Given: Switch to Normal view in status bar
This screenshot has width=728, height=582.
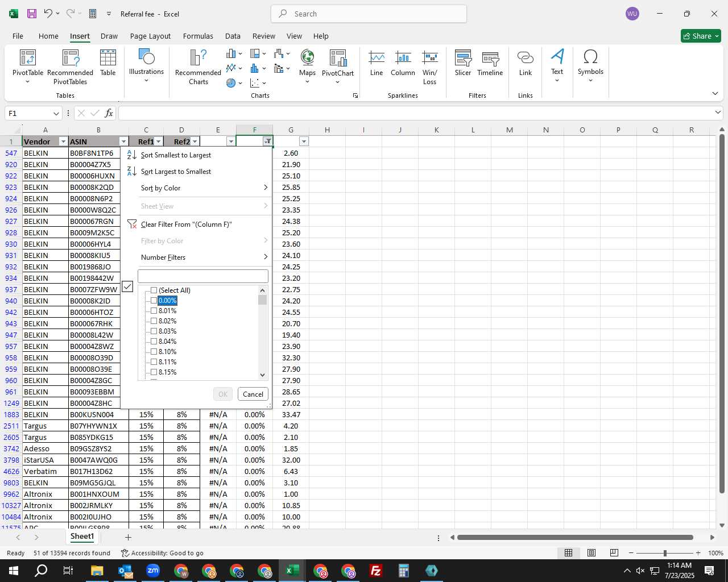Looking at the screenshot, I should [568, 553].
